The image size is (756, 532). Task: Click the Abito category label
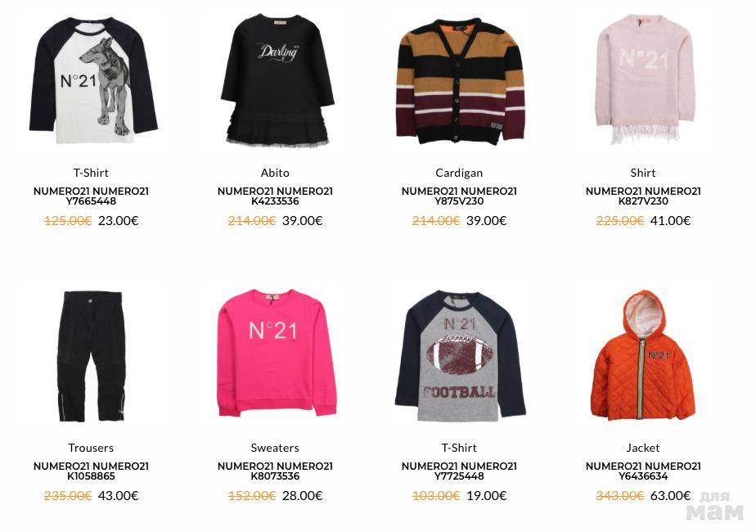[275, 173]
